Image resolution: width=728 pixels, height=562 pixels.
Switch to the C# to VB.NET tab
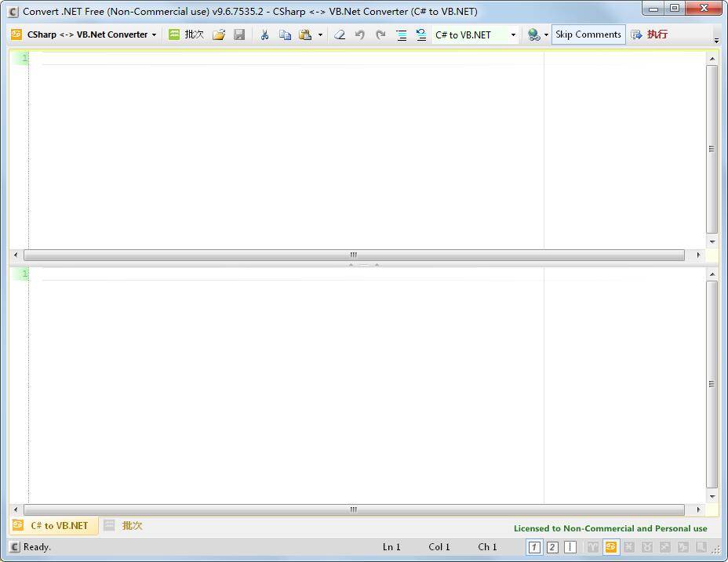tap(53, 526)
